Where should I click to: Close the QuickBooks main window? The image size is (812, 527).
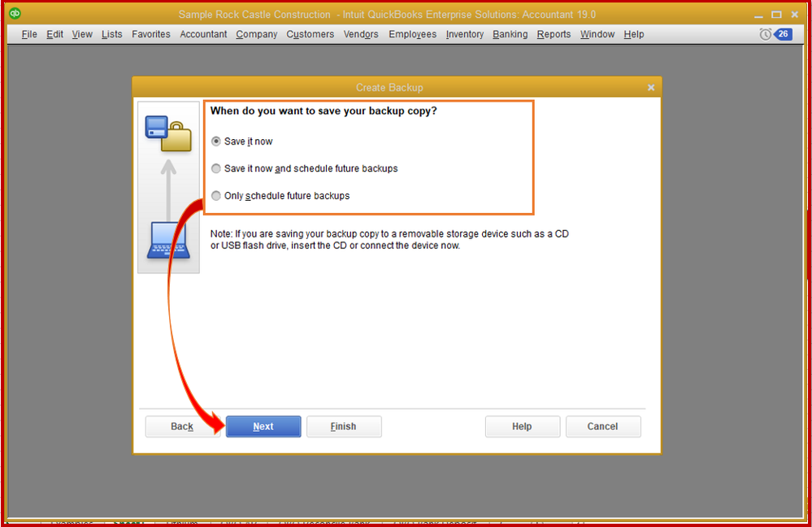[x=794, y=15]
